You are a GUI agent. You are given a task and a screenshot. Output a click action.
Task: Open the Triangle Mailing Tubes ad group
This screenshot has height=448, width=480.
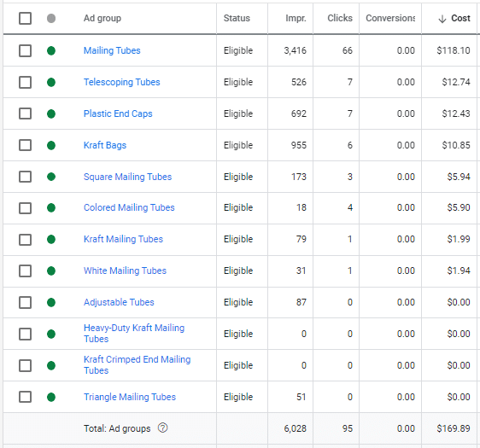130,397
